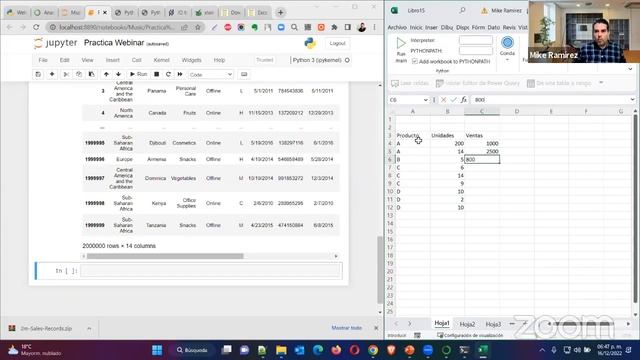Screen dimensions: 640x360
Task: Select the Producto header cell in Excel
Action: pos(413,136)
